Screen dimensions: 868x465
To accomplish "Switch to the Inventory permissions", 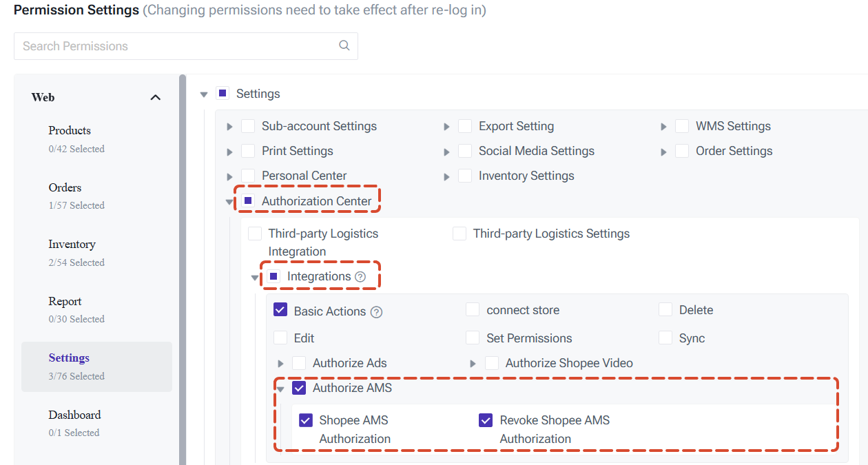I will click(76, 253).
